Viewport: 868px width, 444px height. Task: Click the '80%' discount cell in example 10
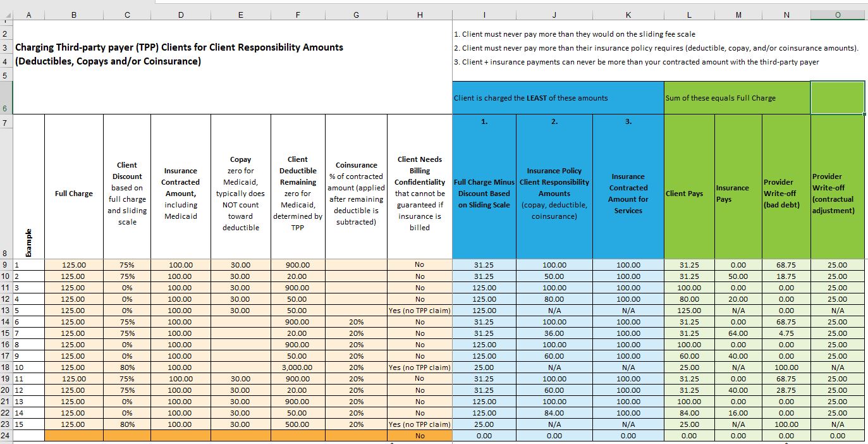[127, 367]
